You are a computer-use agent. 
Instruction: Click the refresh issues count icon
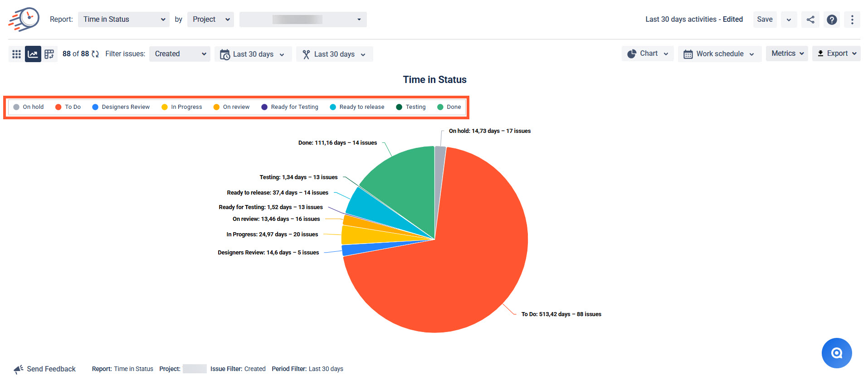(x=95, y=54)
